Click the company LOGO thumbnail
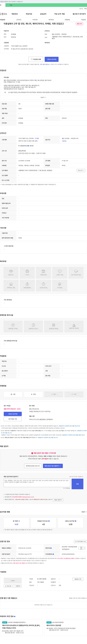This screenshot has height=644, width=87. pos(13,581)
